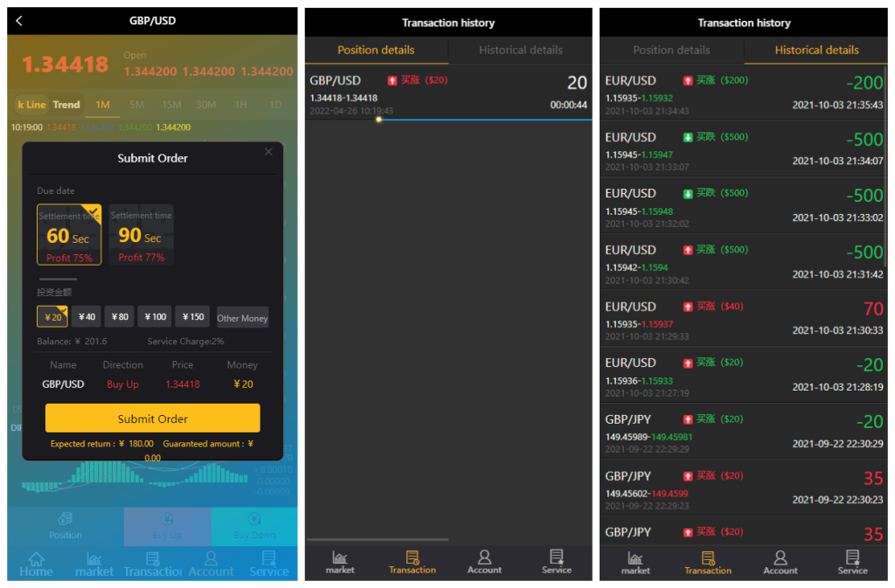Viewport: 895px width, 588px height.
Task: Click the countdown progress dot under GBP/USD position
Action: click(x=378, y=120)
